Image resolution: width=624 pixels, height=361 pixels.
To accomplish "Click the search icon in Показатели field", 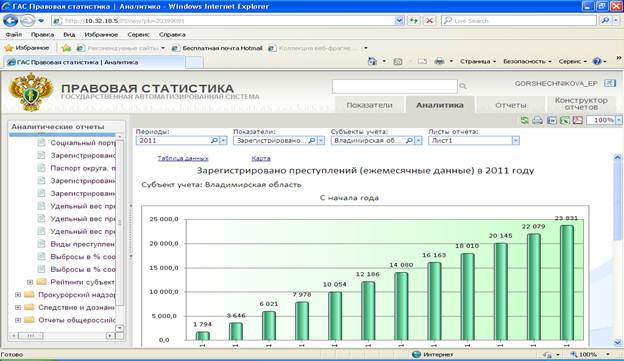I will [312, 140].
